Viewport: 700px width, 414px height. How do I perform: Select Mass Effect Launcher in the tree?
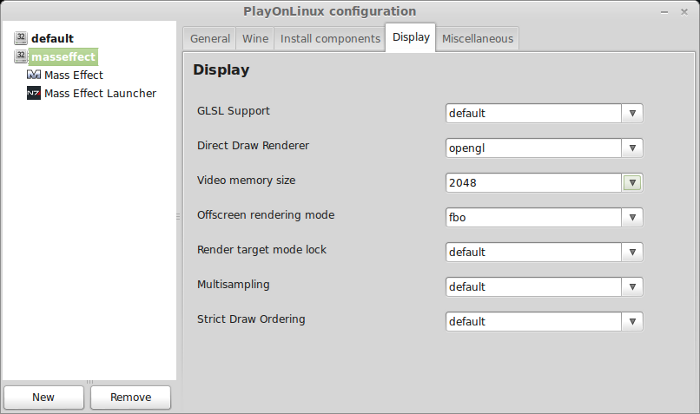click(x=100, y=93)
